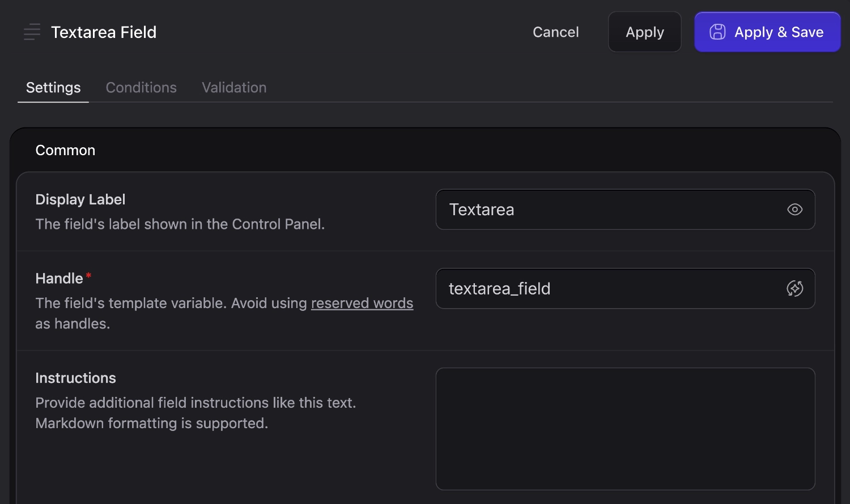Image resolution: width=850 pixels, height=504 pixels.
Task: Click the eye icon in the Display Label field
Action: [794, 210]
